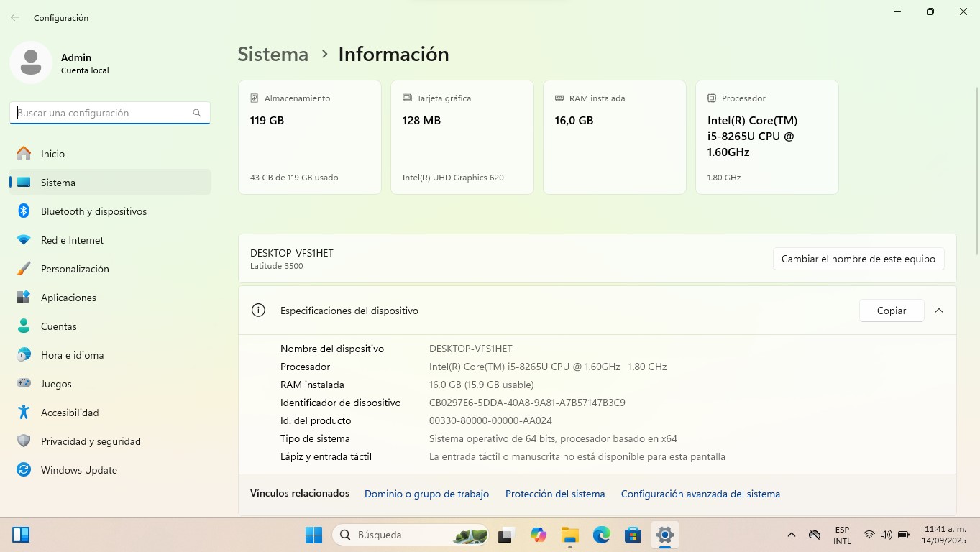Select the Personalización paintbrush icon
The image size is (980, 552).
[24, 269]
